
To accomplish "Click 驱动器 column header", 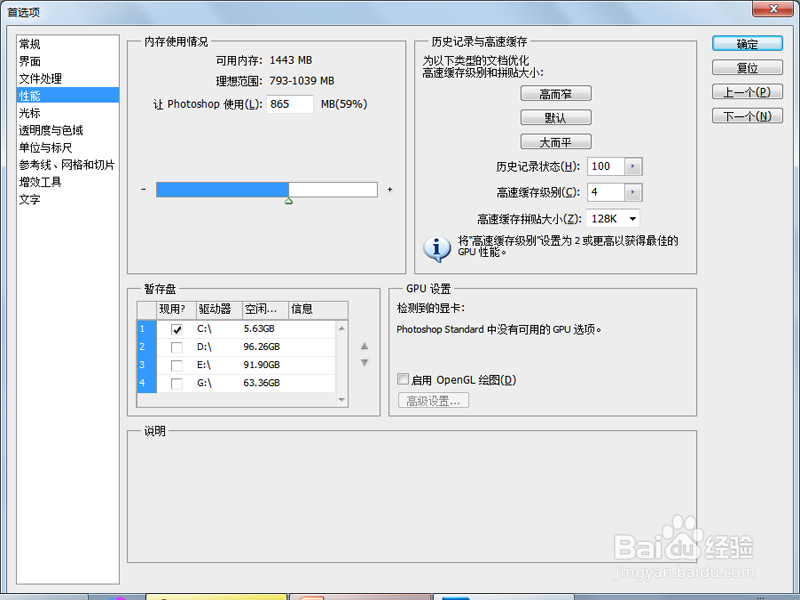I will click(x=219, y=309).
